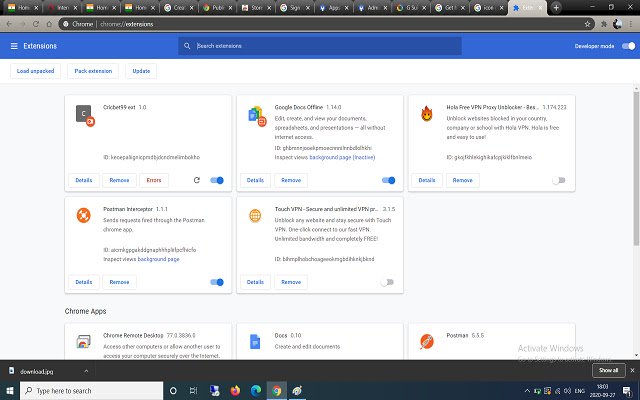Click the chrome://extensions address bar
The height and width of the screenshot is (400, 640).
[327, 24]
